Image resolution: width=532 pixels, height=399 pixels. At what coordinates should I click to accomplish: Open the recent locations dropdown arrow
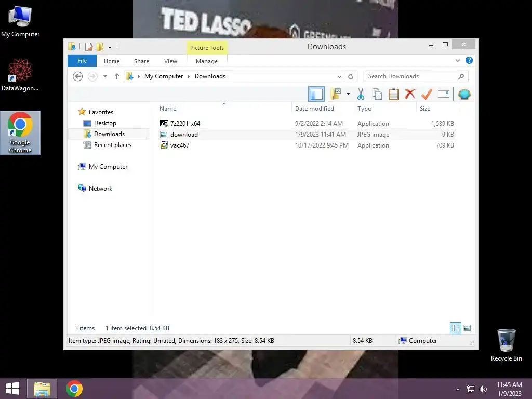point(105,76)
